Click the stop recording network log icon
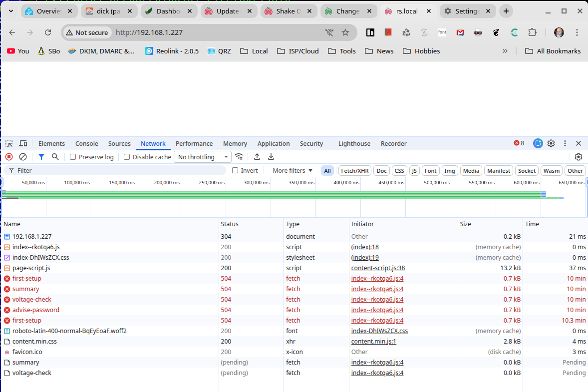The width and height of the screenshot is (588, 392). (x=9, y=157)
